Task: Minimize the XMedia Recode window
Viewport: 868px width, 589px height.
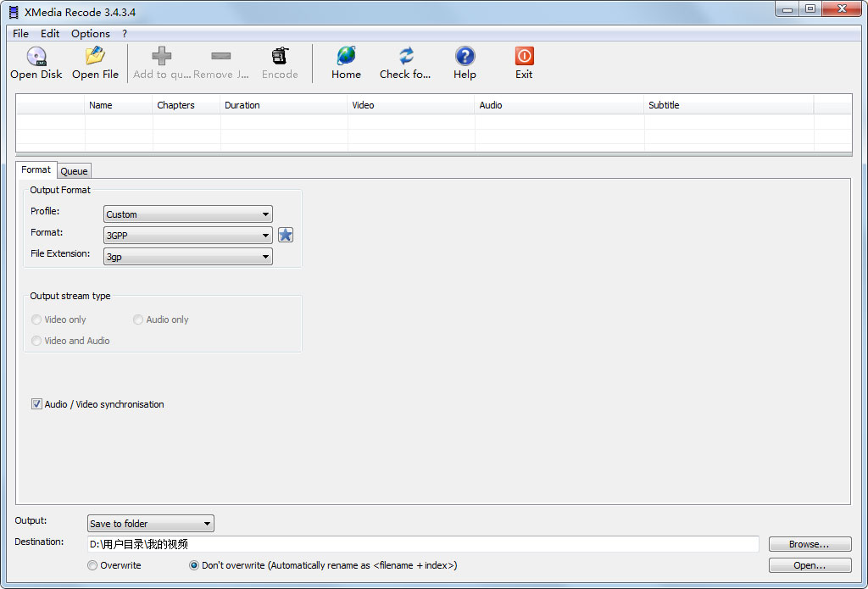Action: [x=787, y=9]
